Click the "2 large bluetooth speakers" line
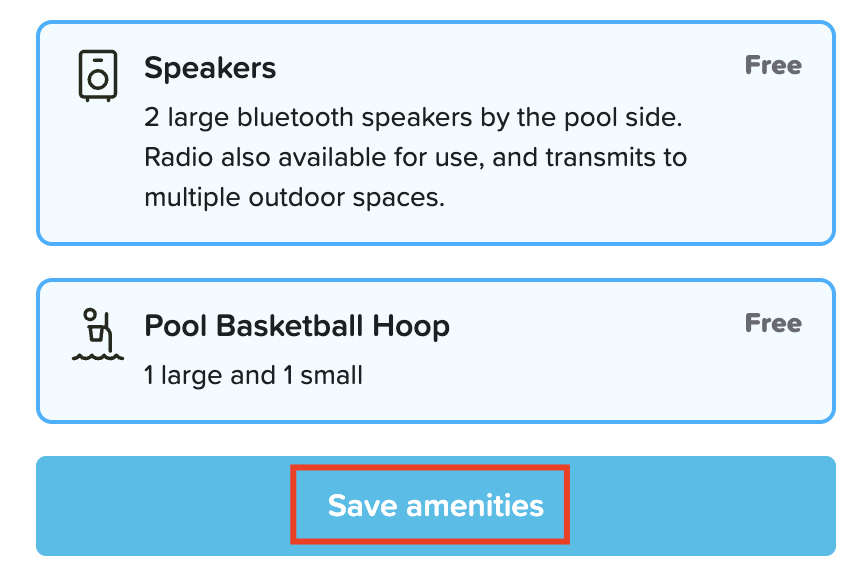858x572 pixels. tap(412, 118)
